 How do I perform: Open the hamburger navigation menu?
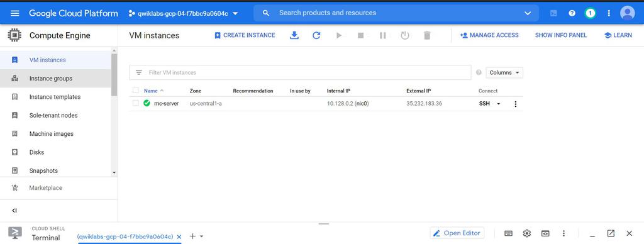click(15, 13)
